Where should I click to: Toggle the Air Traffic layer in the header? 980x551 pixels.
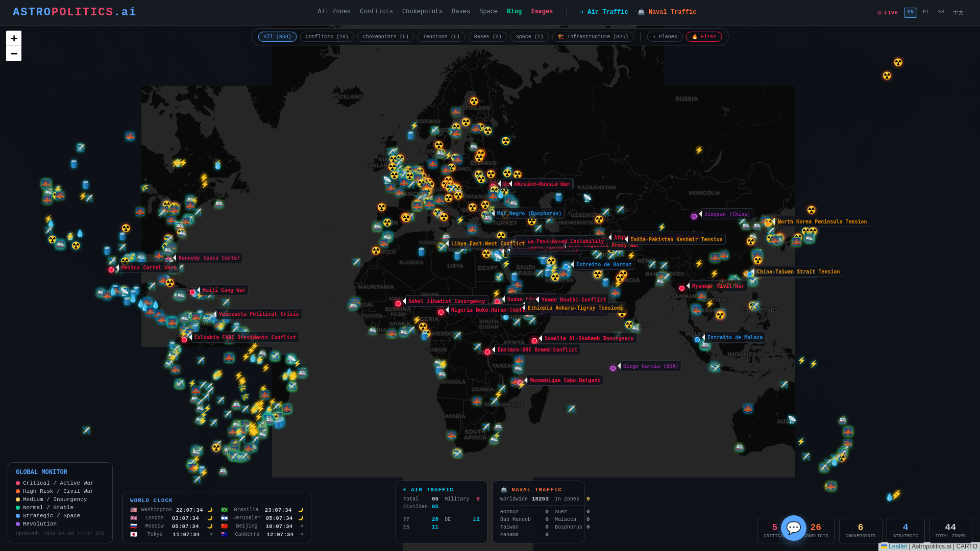coord(604,12)
